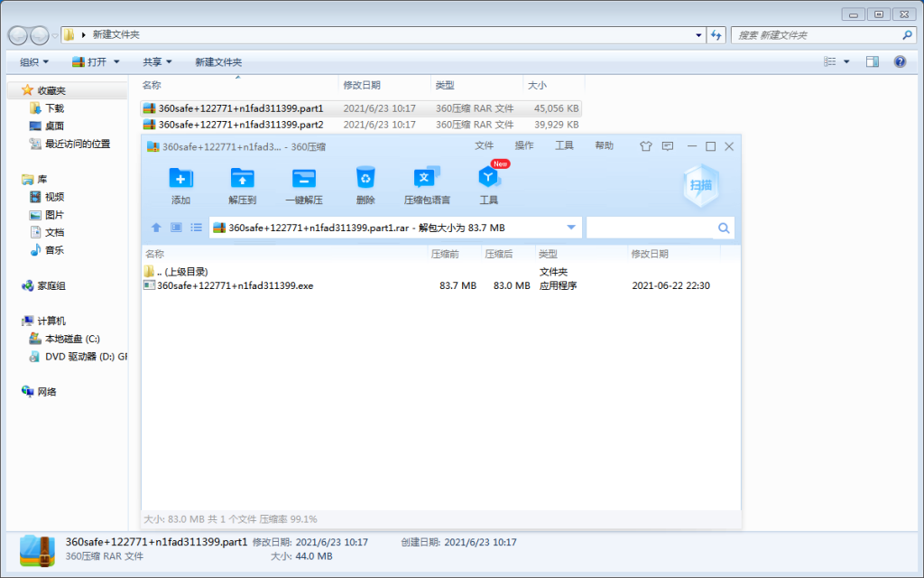
Task: Sort archive contents by 修改日期 column
Action: tap(673, 254)
